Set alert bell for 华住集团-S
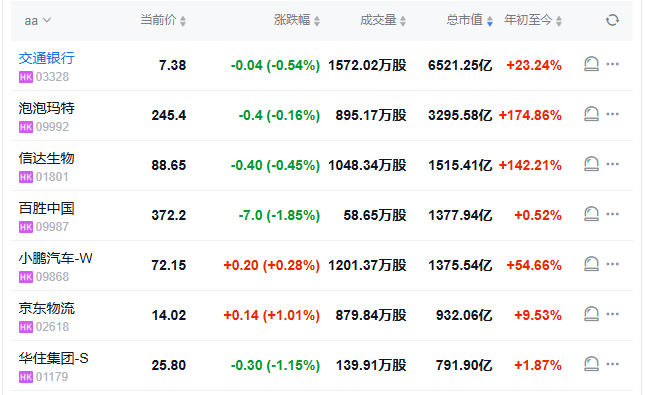The image size is (645, 395). click(591, 364)
